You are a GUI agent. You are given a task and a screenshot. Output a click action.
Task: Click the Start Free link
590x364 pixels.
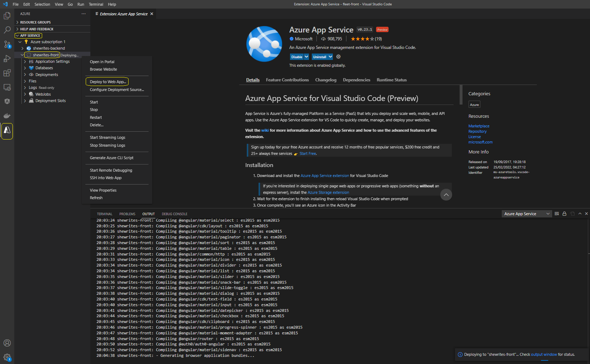pos(308,153)
